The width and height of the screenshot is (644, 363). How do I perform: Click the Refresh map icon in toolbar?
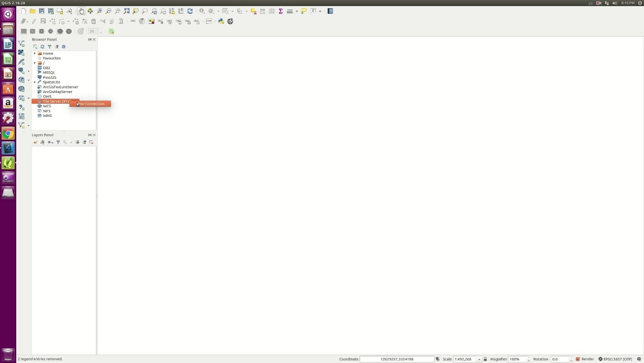coord(190,11)
